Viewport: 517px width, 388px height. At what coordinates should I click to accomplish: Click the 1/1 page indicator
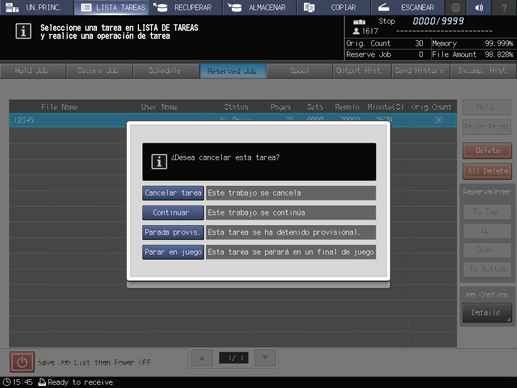pyautogui.click(x=234, y=358)
